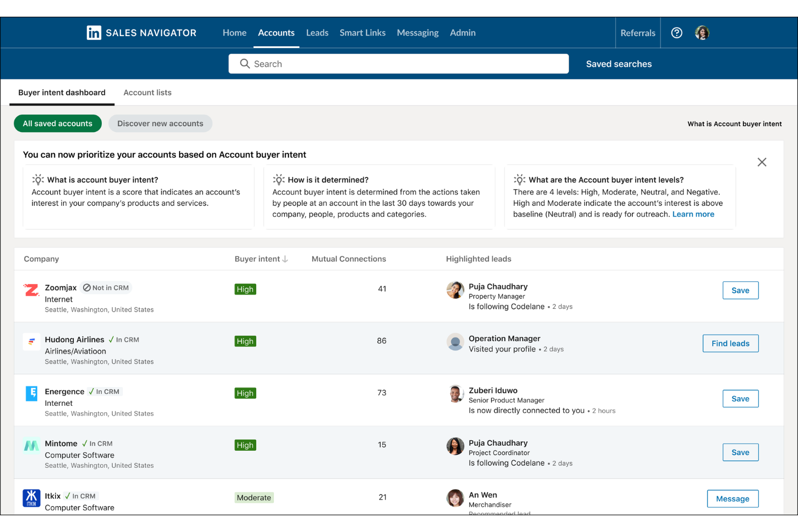
Task: Open the Learn more link about intent levels
Action: coord(693,214)
